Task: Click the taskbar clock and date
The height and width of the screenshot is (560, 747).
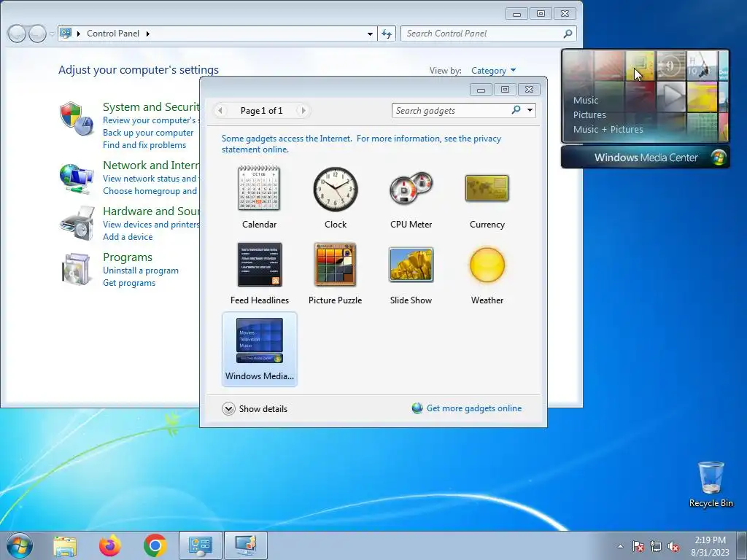Action: click(710, 546)
